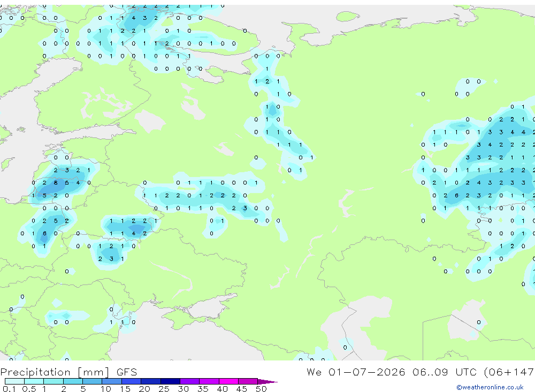Click the '20' legend scale label
Viewport: 535px width, 392px height.
[x=144, y=389]
